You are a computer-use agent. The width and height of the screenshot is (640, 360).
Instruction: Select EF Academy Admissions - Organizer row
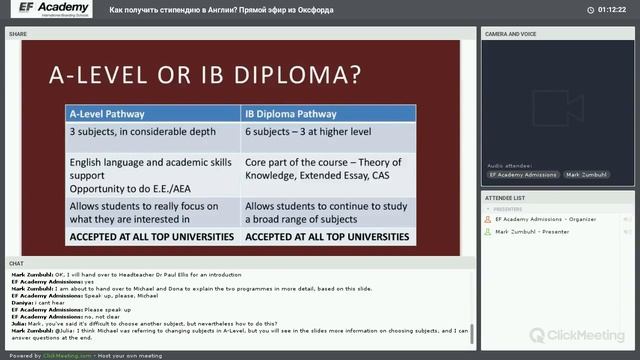point(558,220)
